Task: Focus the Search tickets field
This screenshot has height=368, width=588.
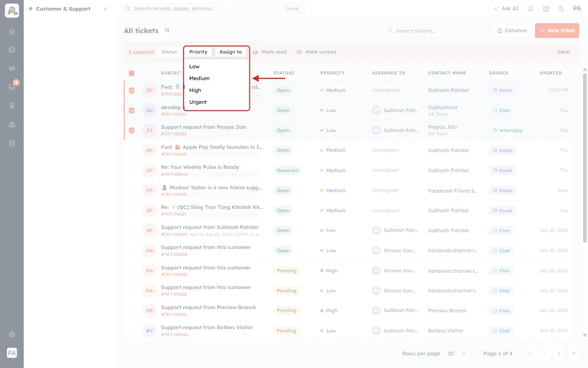Action: pos(437,31)
